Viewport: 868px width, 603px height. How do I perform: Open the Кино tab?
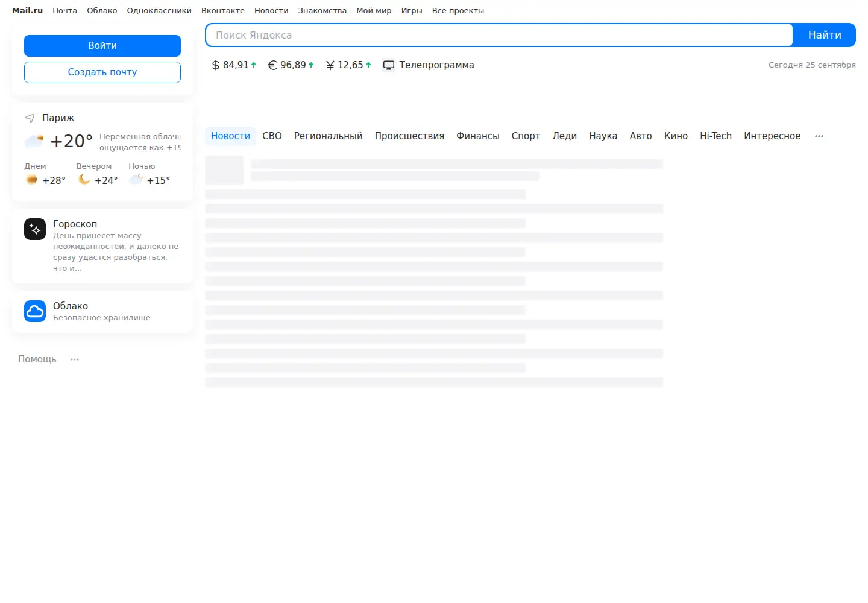(676, 136)
